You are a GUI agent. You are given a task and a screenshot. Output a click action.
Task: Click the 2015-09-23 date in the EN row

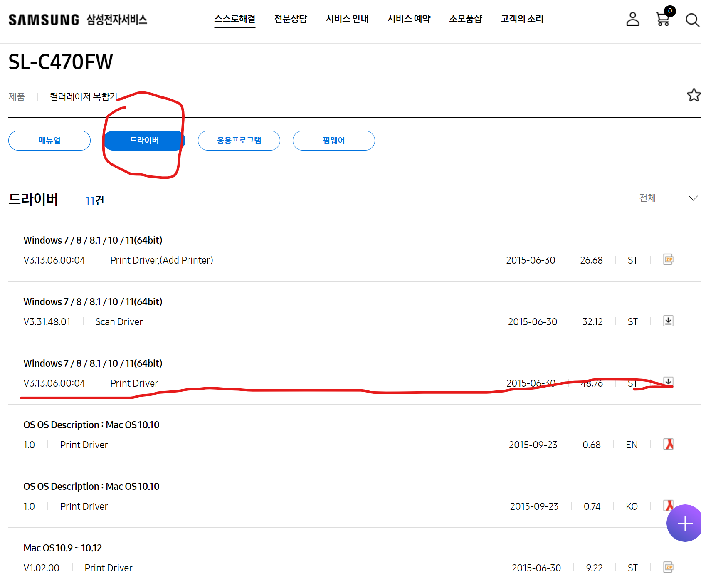click(x=533, y=445)
